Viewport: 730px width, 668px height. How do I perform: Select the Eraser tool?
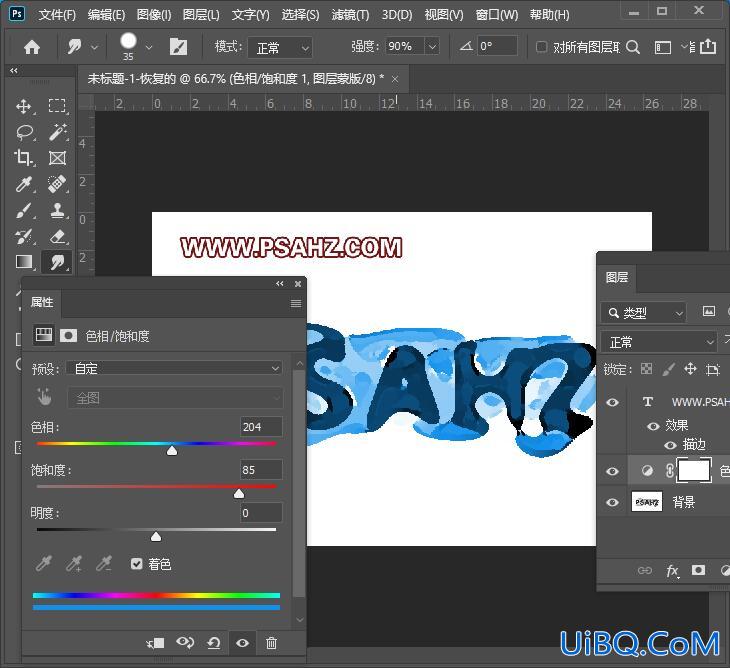point(57,236)
